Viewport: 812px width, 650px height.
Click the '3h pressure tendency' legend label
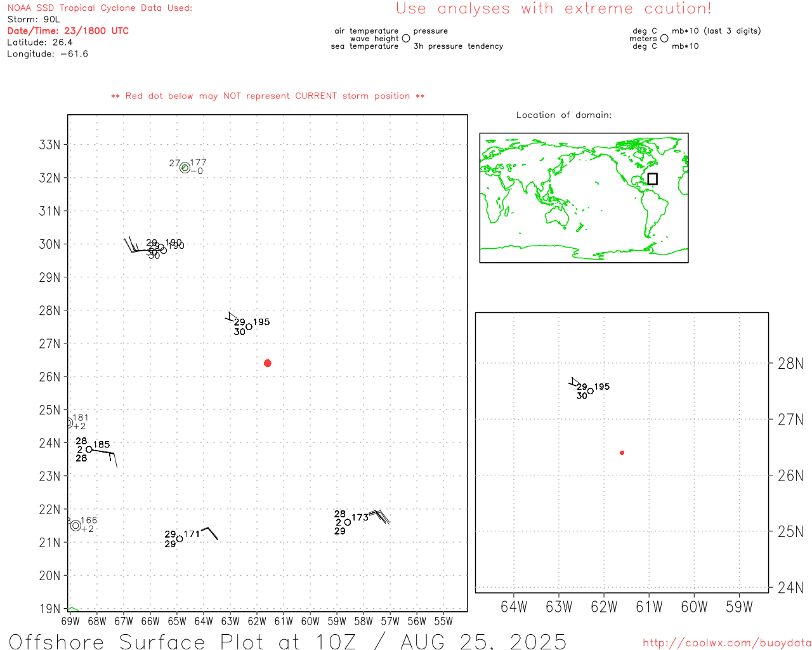point(458,46)
